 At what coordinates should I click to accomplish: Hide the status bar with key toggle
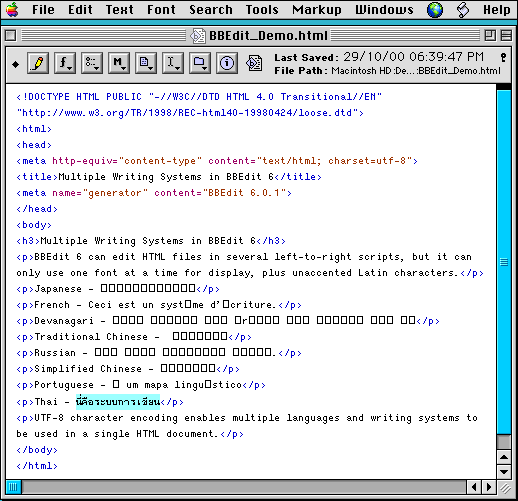503,58
